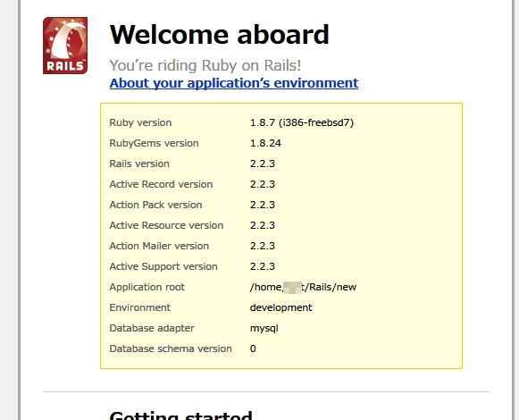Select the application root path ending /Rails/new

pyautogui.click(x=303, y=287)
